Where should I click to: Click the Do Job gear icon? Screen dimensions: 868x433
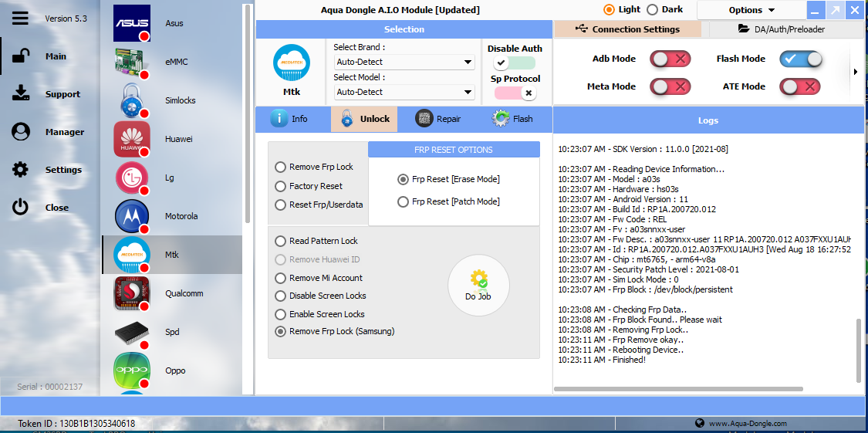point(478,279)
